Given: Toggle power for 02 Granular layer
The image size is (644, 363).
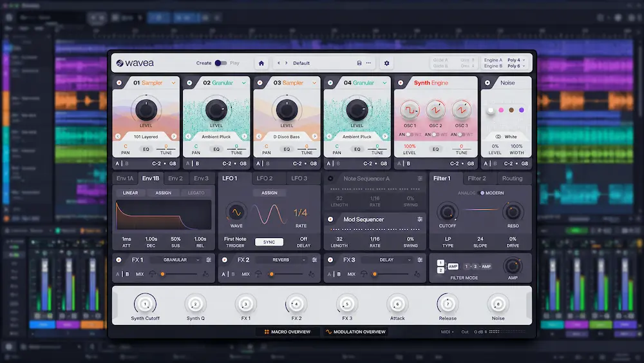Looking at the screenshot, I should (189, 83).
